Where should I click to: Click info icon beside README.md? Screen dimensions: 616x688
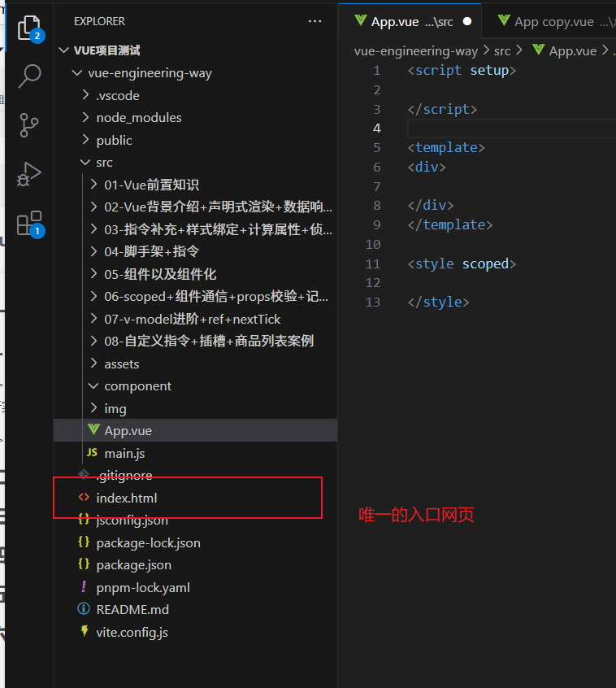point(84,609)
